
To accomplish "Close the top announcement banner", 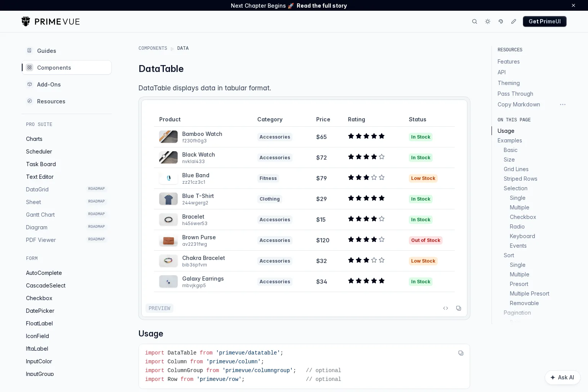I will 573,5.
